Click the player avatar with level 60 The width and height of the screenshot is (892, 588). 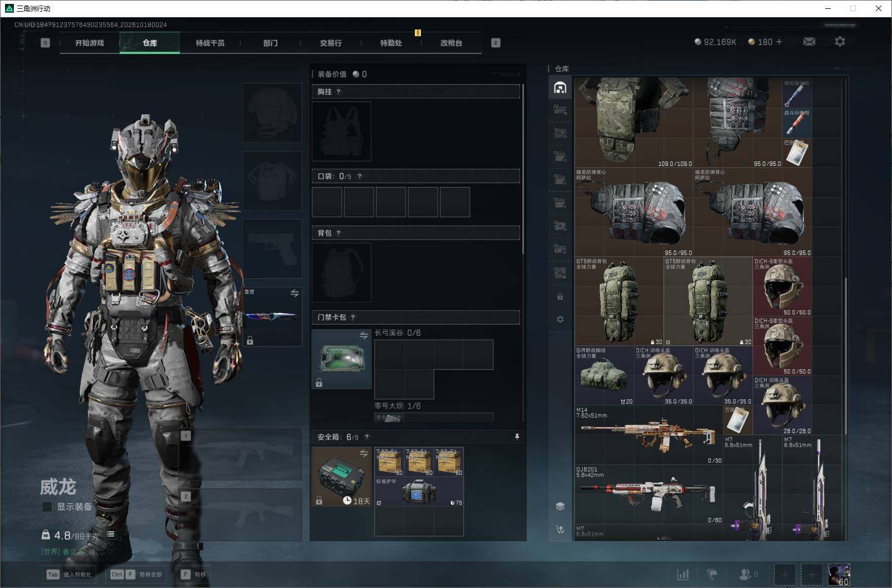click(x=839, y=574)
